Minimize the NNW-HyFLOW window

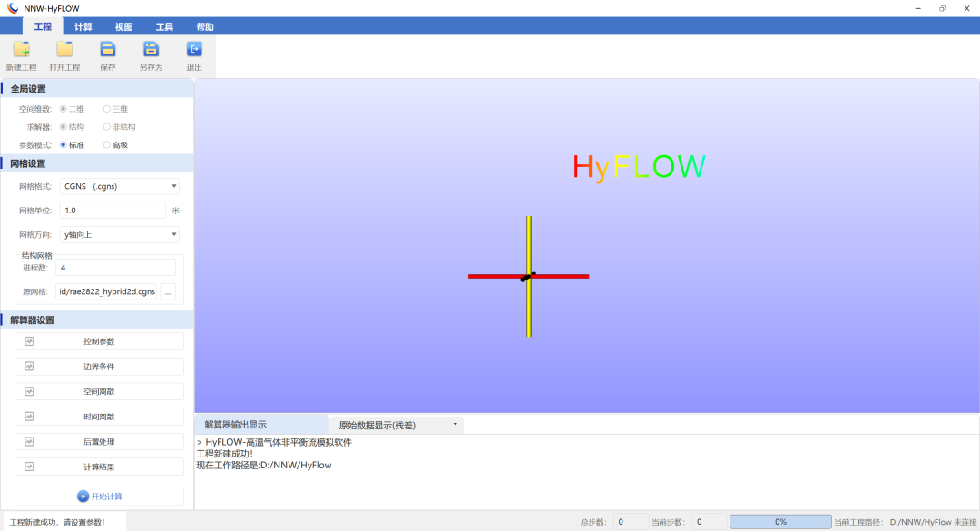[x=918, y=8]
